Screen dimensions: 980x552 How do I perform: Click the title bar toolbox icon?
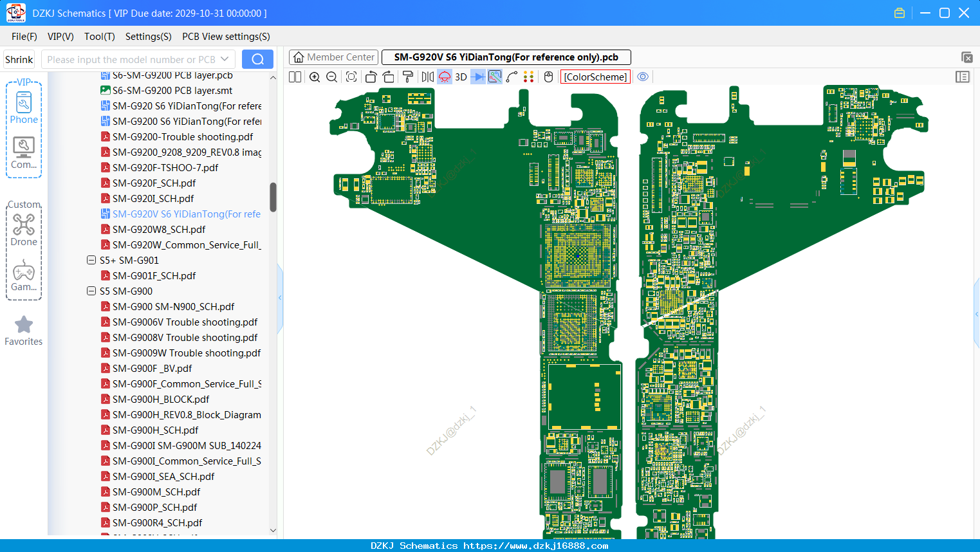900,13
